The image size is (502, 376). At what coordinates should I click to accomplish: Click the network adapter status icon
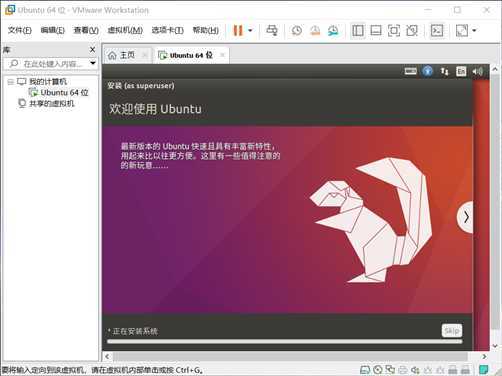point(390,370)
